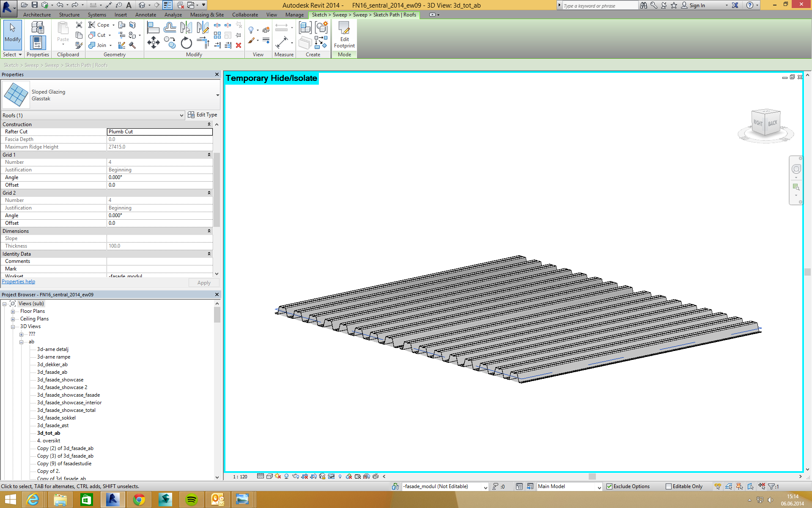
Task: Enable the Editable Only checkbox
Action: 669,486
